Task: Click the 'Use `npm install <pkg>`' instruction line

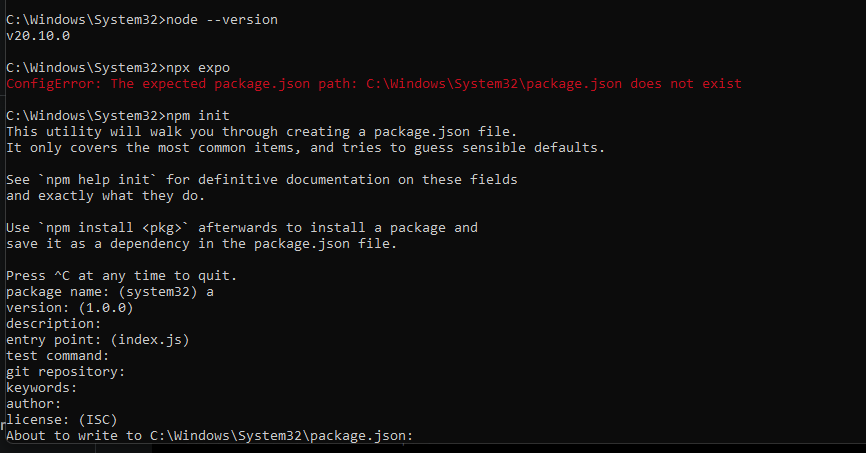Action: click(242, 228)
